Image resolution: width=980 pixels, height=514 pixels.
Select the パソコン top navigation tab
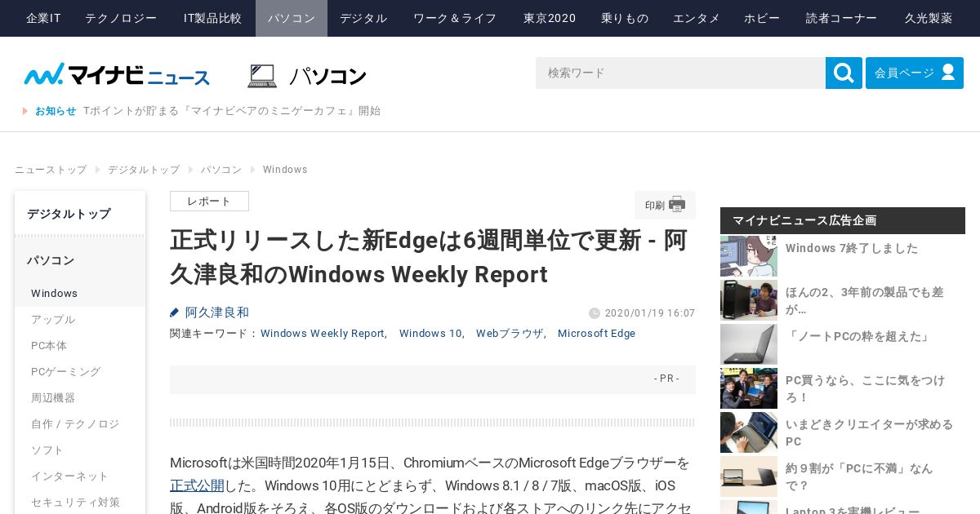click(x=292, y=18)
